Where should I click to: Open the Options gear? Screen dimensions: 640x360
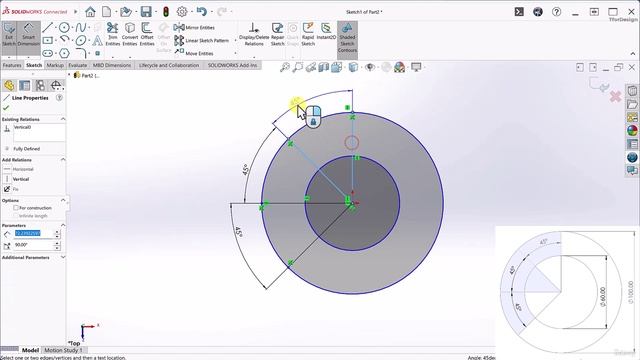click(182, 12)
